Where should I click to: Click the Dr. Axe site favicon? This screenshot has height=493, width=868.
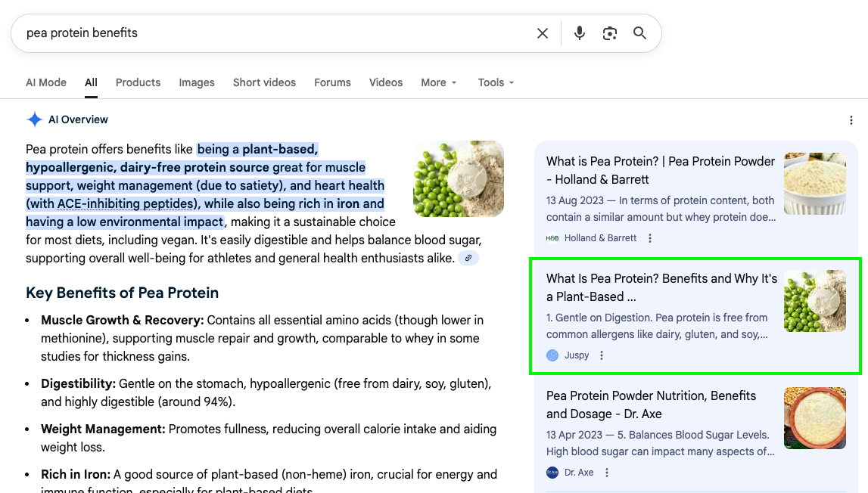click(552, 473)
